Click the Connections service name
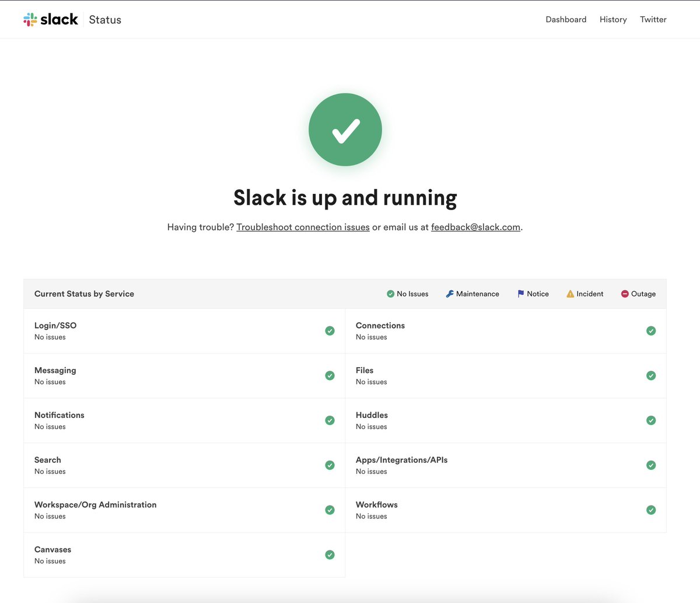This screenshot has height=603, width=700. 380,326
